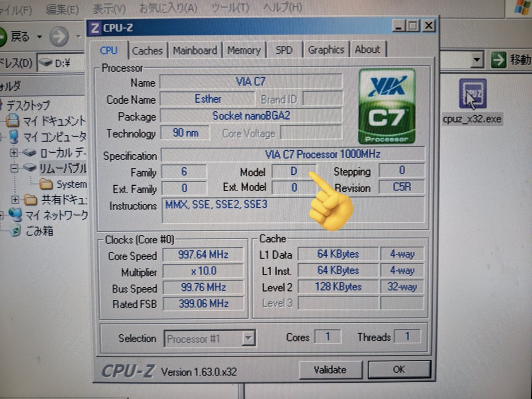Open the Mainboard tab

[x=195, y=50]
